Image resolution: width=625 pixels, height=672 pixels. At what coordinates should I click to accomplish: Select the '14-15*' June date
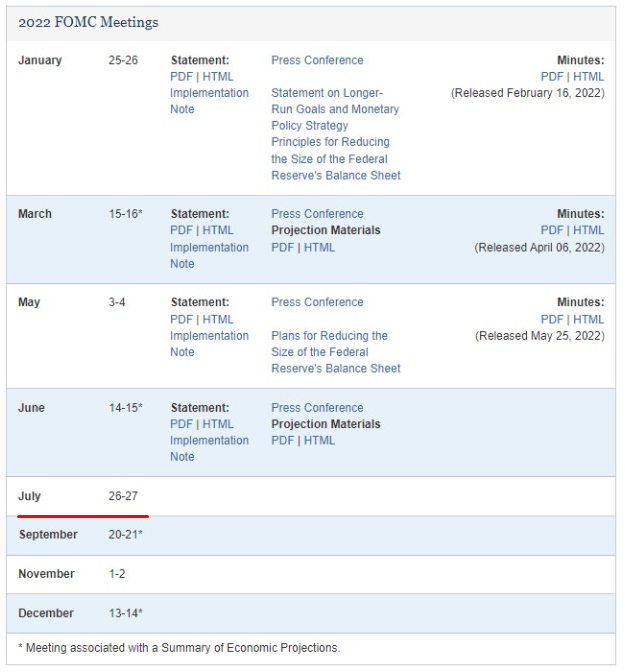pos(125,408)
